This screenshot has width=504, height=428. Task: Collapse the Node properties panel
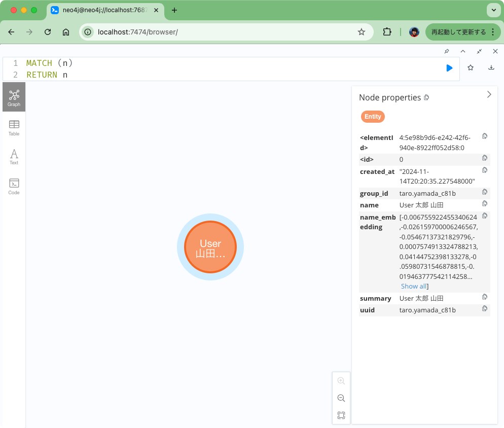[489, 94]
